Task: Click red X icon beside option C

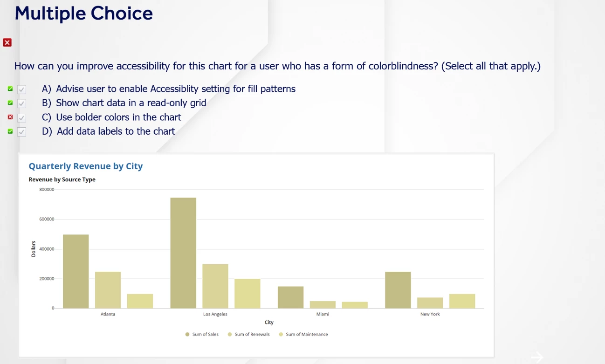Action: (10, 117)
